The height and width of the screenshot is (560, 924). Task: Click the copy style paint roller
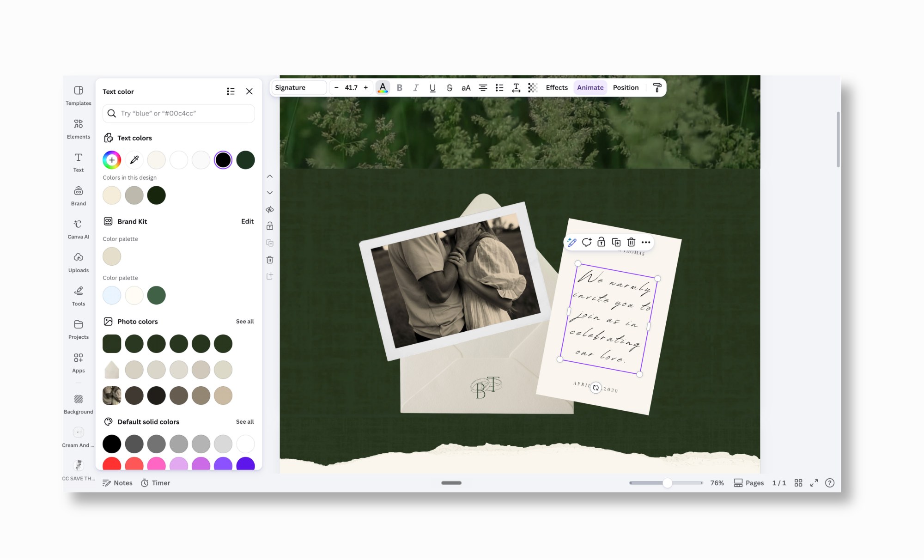pyautogui.click(x=657, y=88)
